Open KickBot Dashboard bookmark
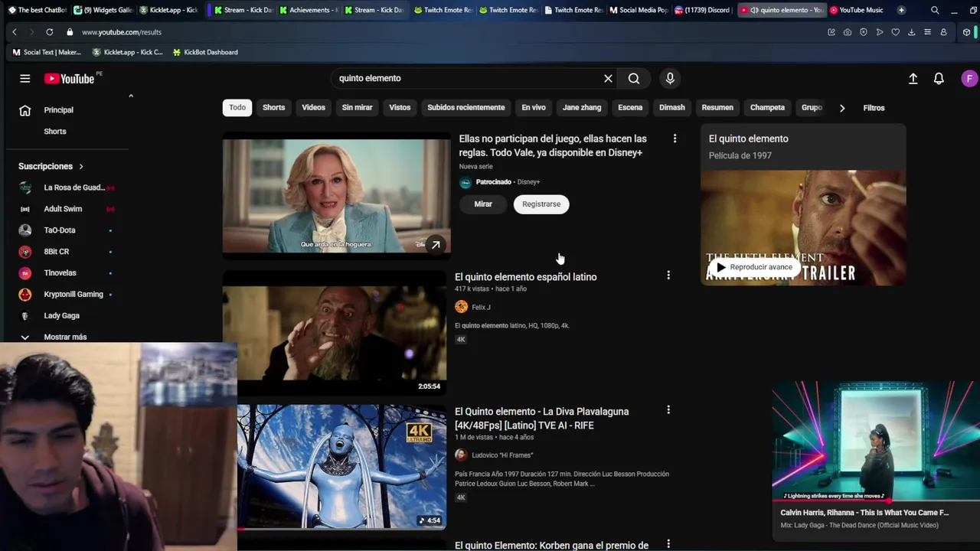 pos(205,52)
